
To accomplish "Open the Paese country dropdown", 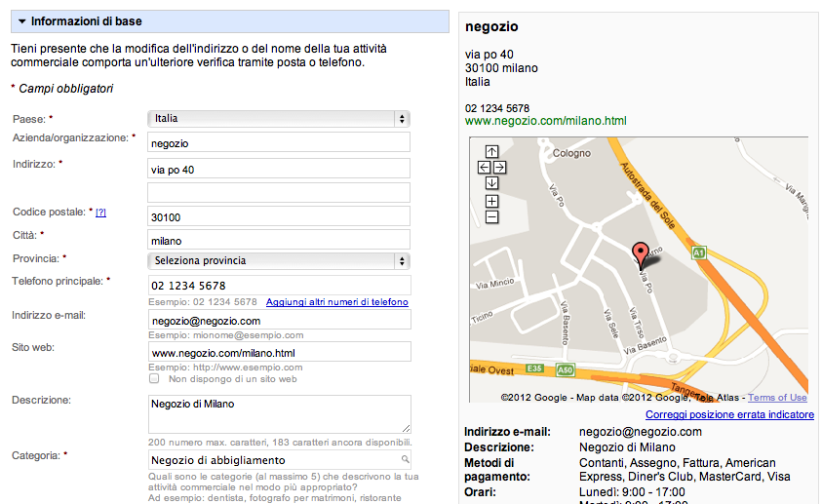I will point(278,118).
